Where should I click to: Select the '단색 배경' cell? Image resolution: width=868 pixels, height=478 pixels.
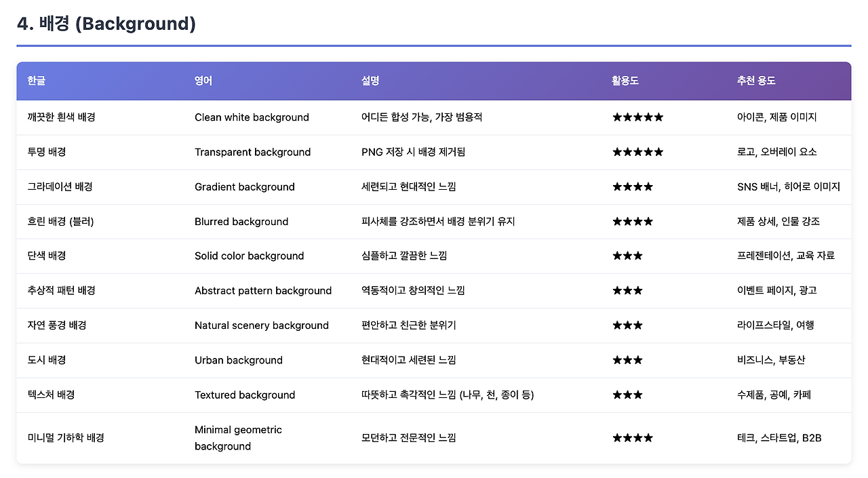click(x=47, y=256)
